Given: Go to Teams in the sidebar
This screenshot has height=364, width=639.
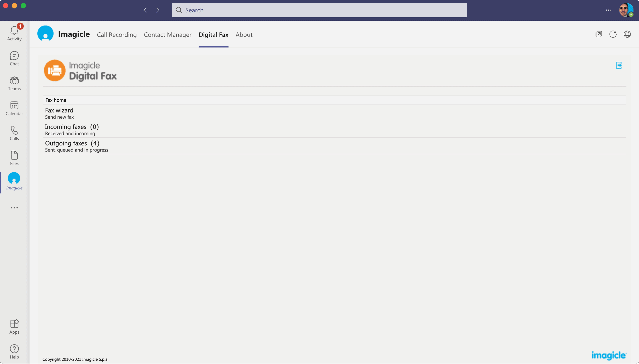Looking at the screenshot, I should [x=14, y=83].
